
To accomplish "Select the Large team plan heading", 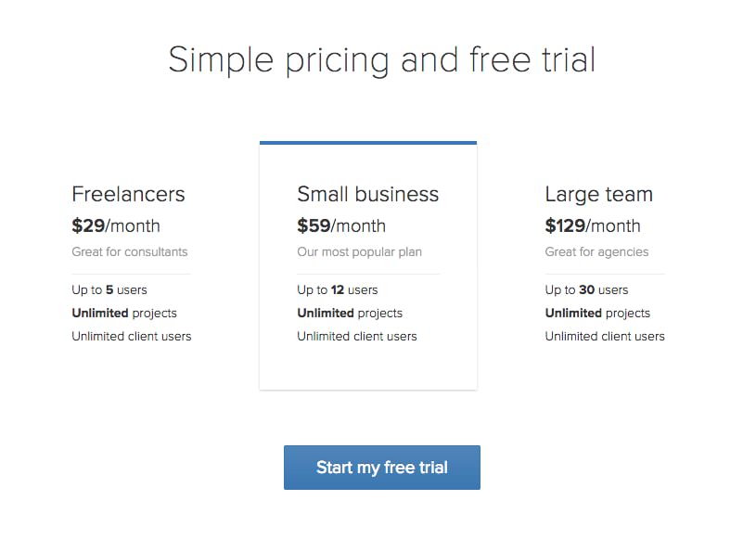I will (598, 195).
